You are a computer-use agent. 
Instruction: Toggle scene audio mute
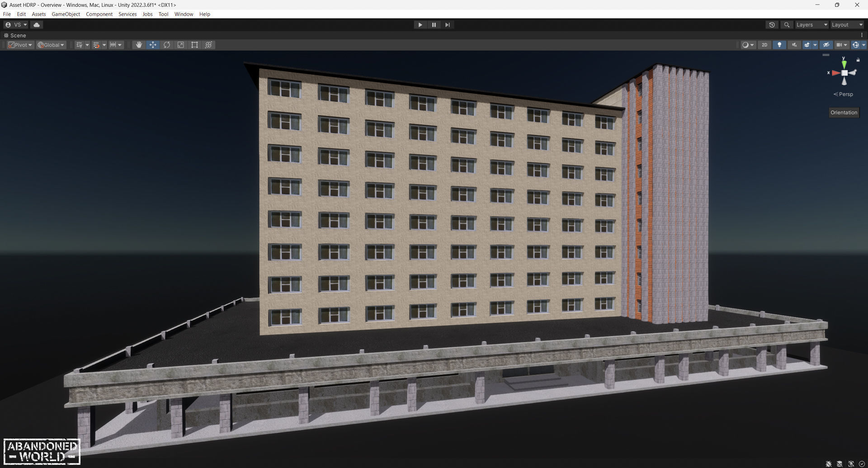click(x=794, y=45)
